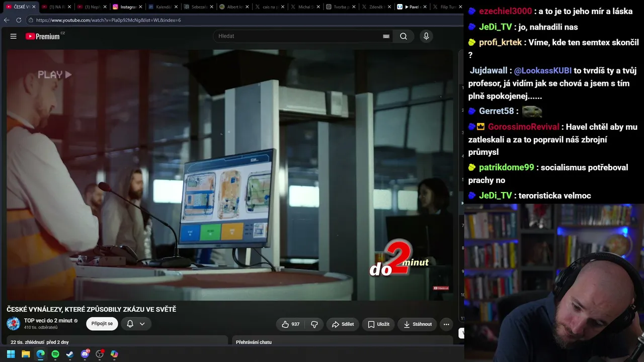Image resolution: width=644 pixels, height=362 pixels.
Task: Click the YouTube URL address bar
Action: 244,20
